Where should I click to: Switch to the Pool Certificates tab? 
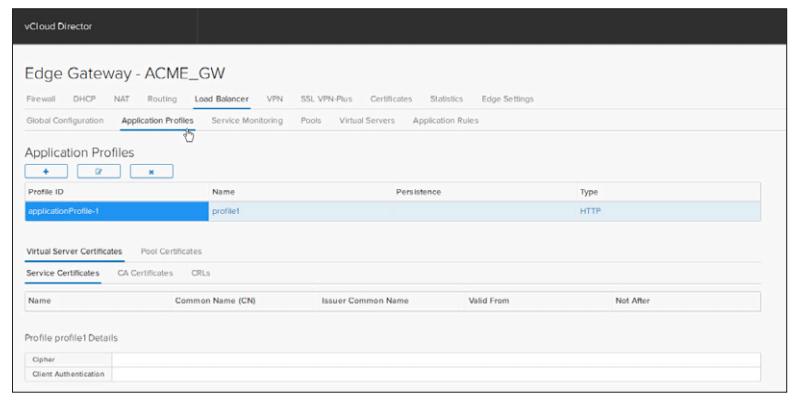(x=171, y=251)
